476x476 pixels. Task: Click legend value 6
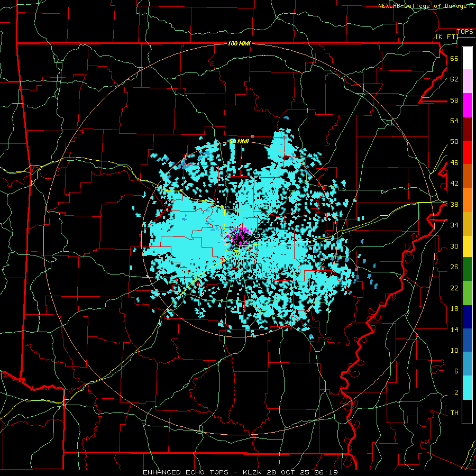click(456, 371)
